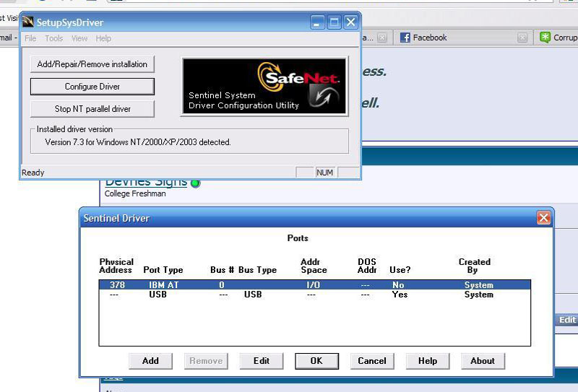This screenshot has height=392, width=578.
Task: Click Cancel in Sentinel Driver dialog
Action: pyautogui.click(x=372, y=361)
